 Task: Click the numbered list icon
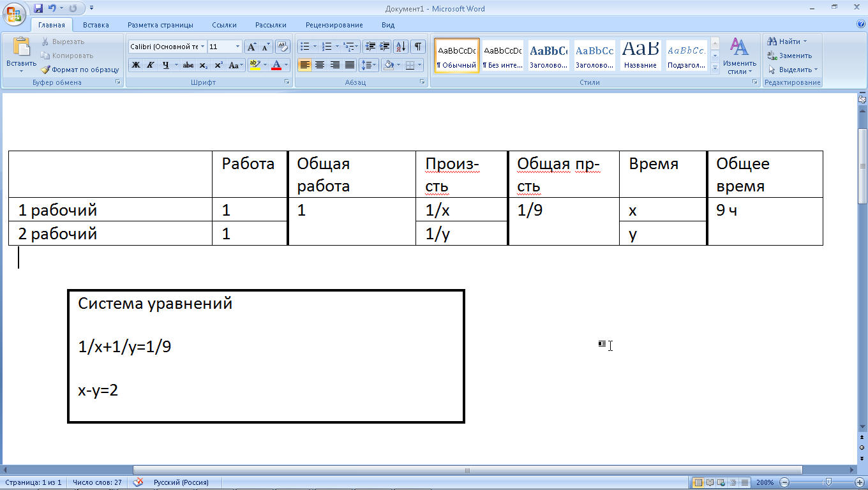(327, 47)
